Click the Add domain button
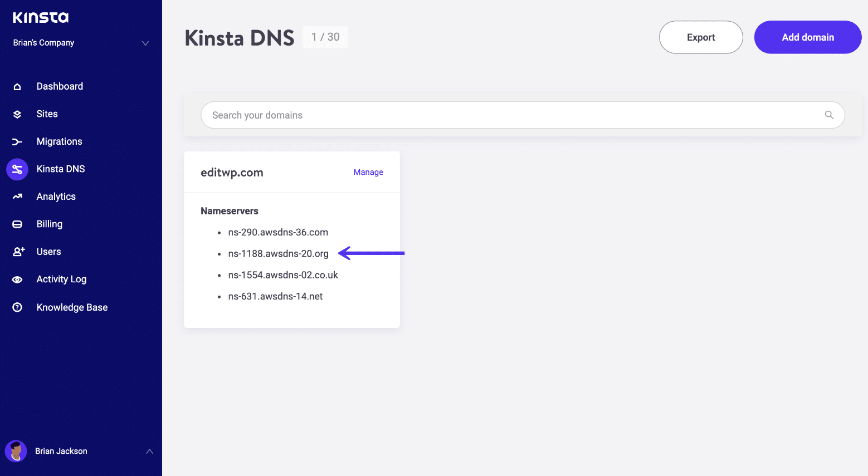Viewport: 868px width, 476px height. pos(807,37)
